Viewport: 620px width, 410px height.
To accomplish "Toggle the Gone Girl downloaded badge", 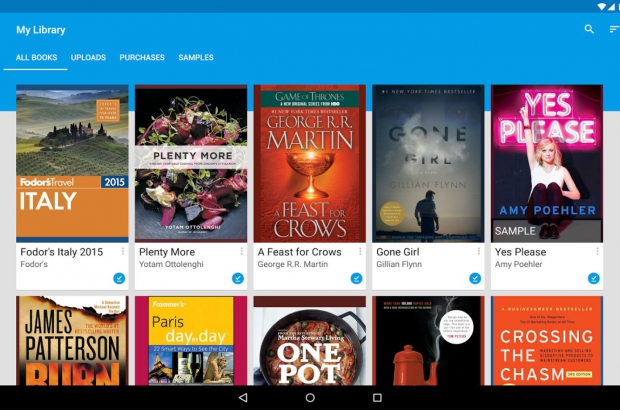I will (475, 278).
